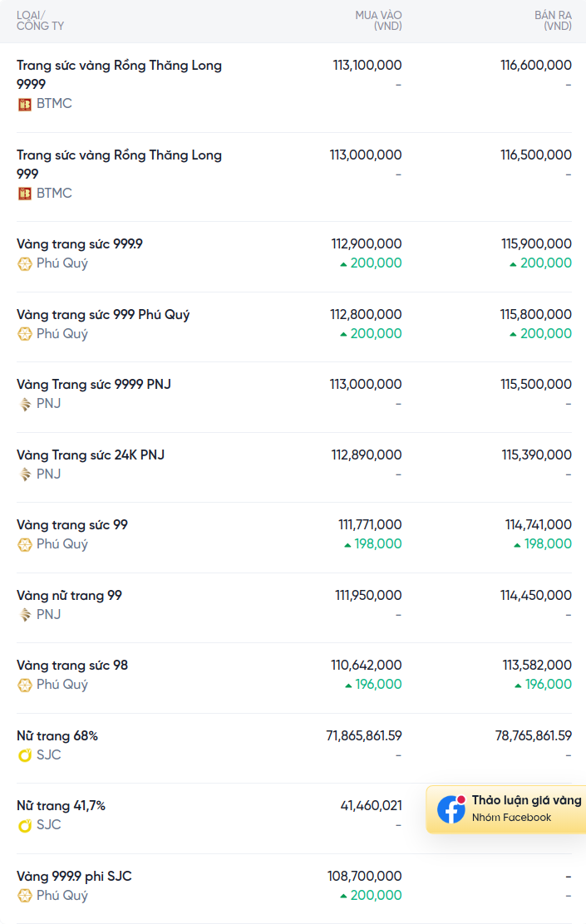Viewport: 586px width, 924px height.
Task: Click BTMC logo under Rồng Thăng Long 9999
Action: click(x=24, y=105)
